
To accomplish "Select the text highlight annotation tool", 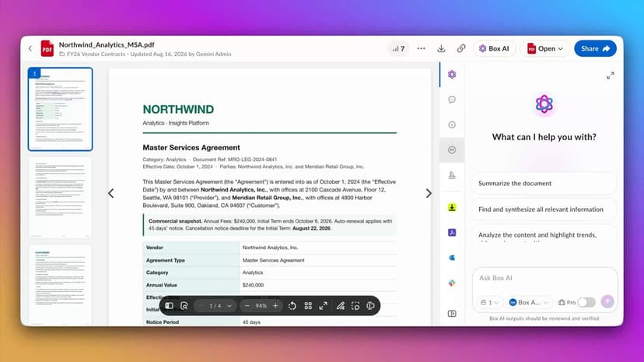I will point(370,306).
